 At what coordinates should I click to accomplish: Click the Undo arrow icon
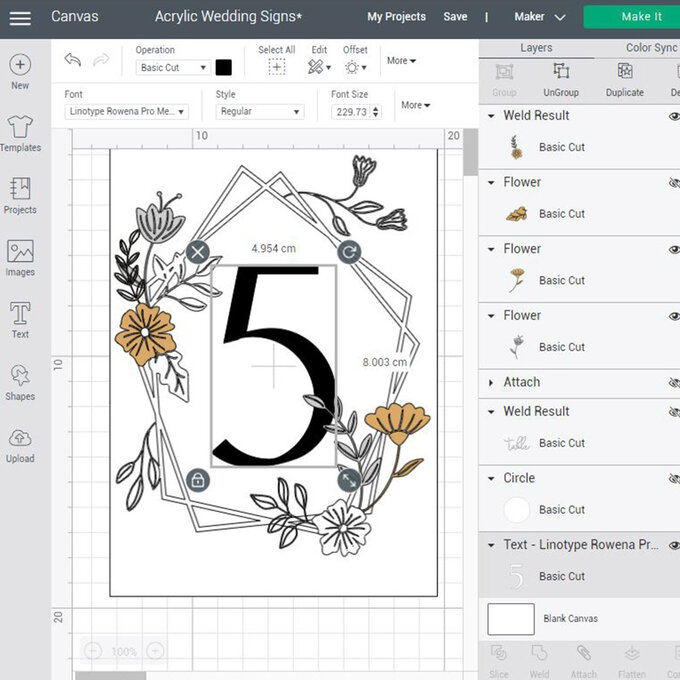[x=72, y=60]
